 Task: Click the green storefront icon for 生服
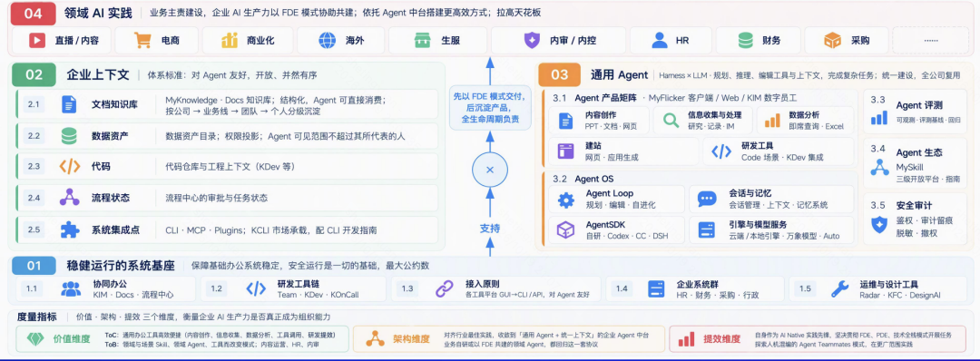pyautogui.click(x=423, y=41)
